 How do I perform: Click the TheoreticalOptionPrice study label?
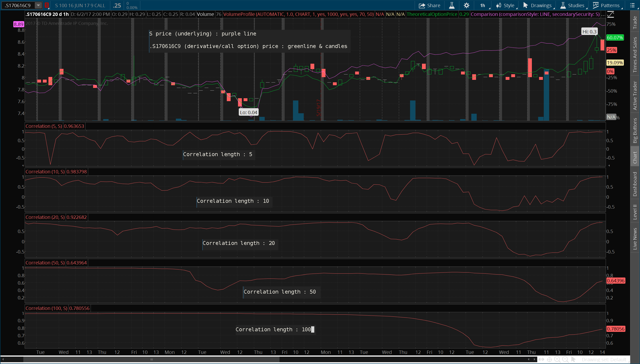pyautogui.click(x=432, y=14)
